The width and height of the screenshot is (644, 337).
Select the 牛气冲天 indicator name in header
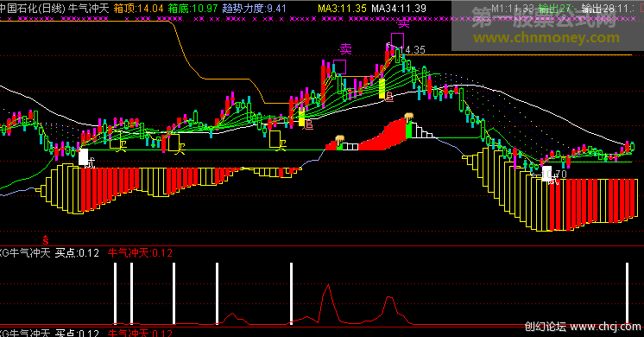(x=89, y=9)
